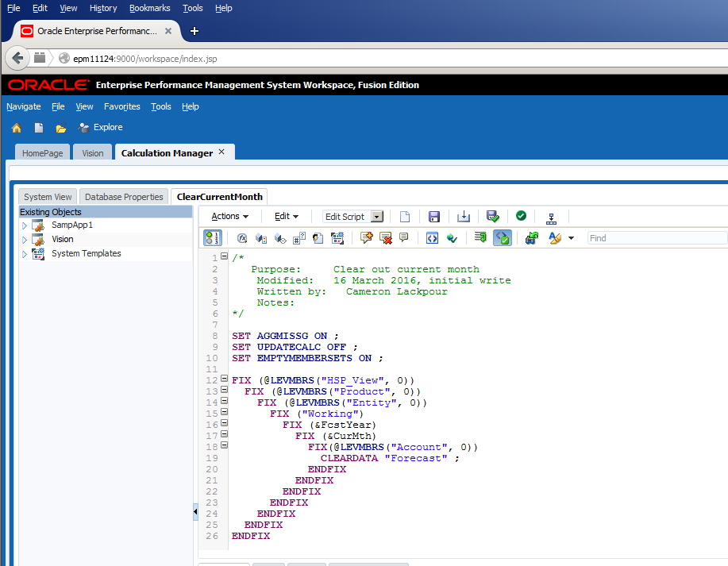This screenshot has width=728, height=566.
Task: Click the Validate and Save icon
Action: (493, 217)
